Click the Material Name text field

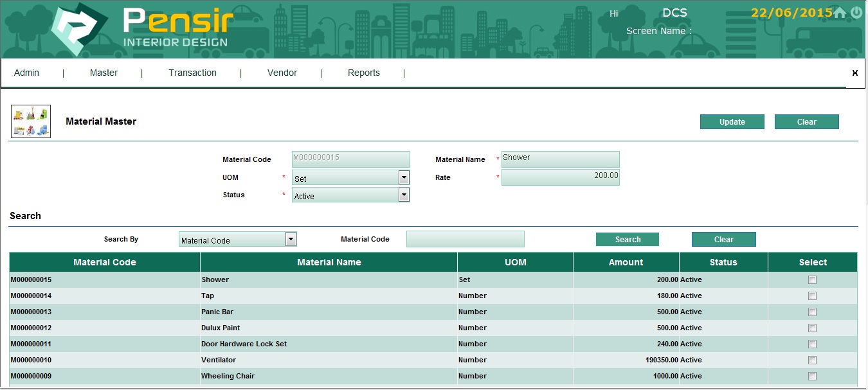(x=560, y=159)
